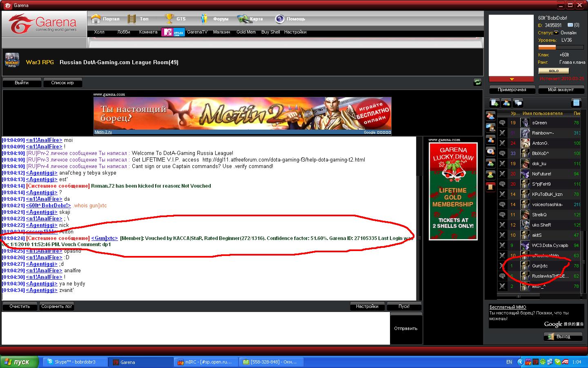Click the EN language indicator

click(509, 362)
